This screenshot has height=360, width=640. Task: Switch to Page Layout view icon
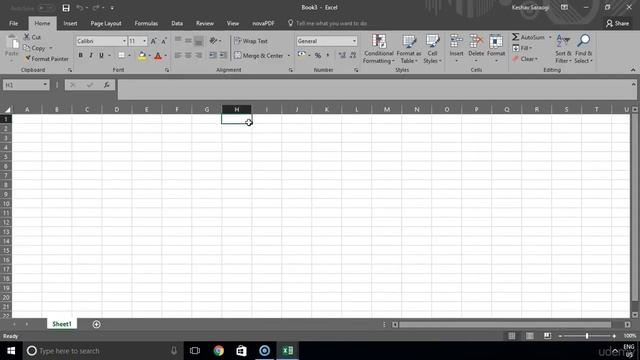529,336
